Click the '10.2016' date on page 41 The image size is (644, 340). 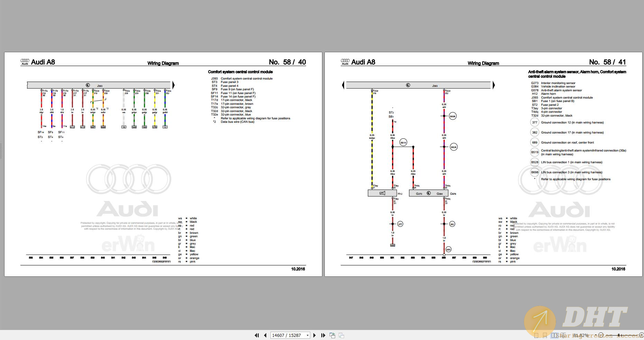(x=618, y=269)
